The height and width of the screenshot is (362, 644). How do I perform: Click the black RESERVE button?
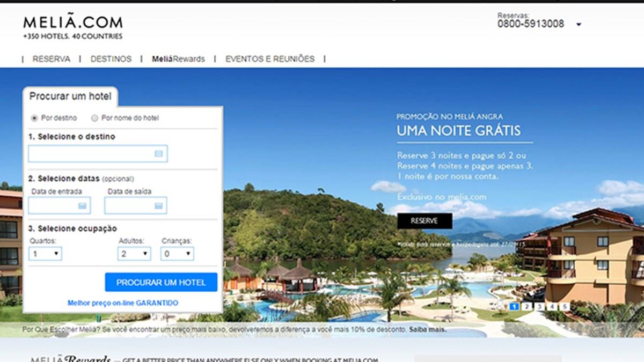click(x=425, y=220)
